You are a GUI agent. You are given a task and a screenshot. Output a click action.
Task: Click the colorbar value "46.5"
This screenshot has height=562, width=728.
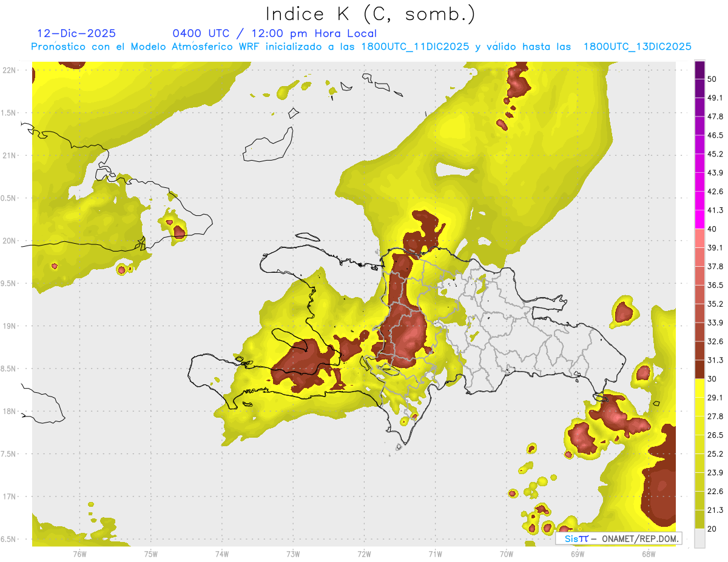pos(715,135)
